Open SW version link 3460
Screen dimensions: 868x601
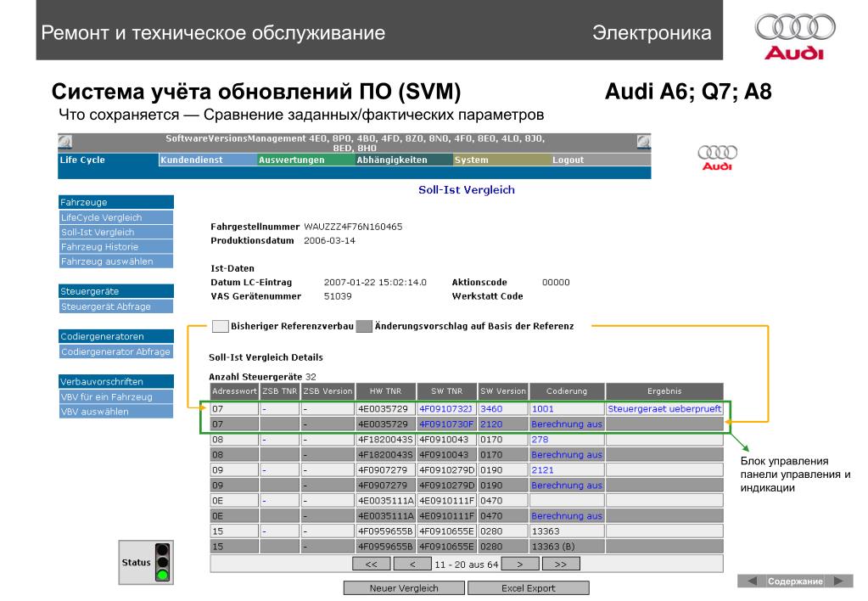pyautogui.click(x=491, y=409)
